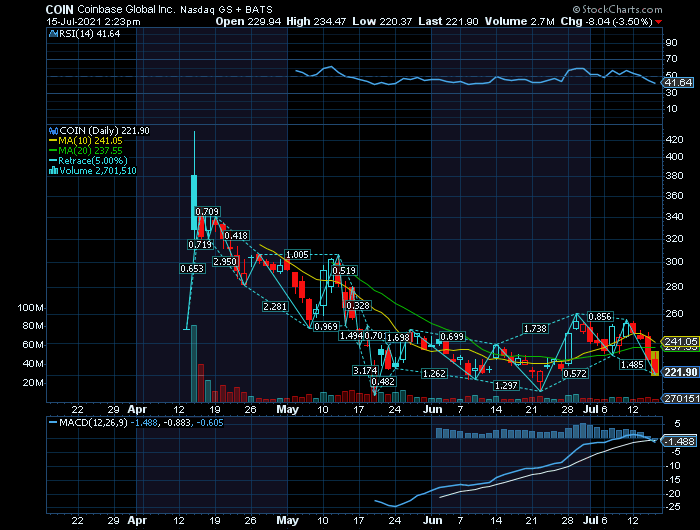This screenshot has height=530, width=700.
Task: Click the Open 229.94 value
Action: tap(248, 21)
